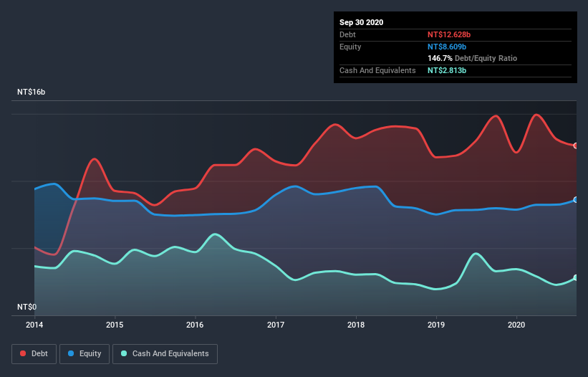Toggle the Equity legend button
Image resolution: width=588 pixels, height=377 pixels.
coord(85,354)
